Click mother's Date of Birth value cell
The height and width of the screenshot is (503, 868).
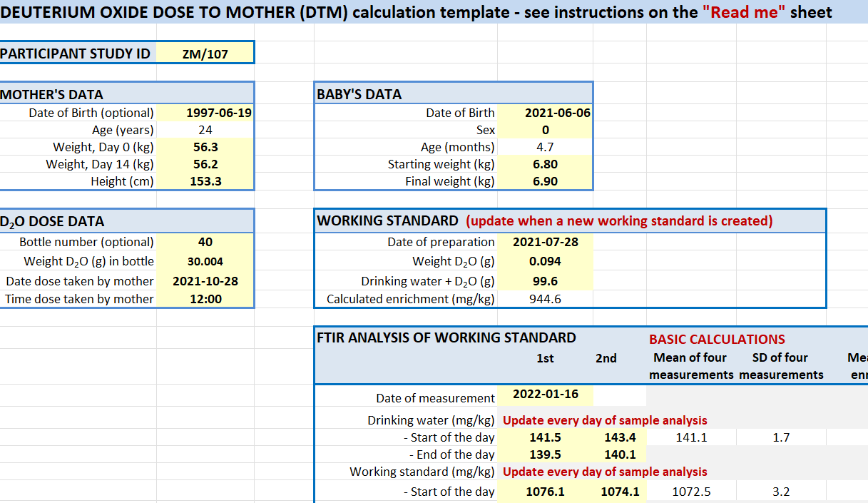click(x=205, y=113)
